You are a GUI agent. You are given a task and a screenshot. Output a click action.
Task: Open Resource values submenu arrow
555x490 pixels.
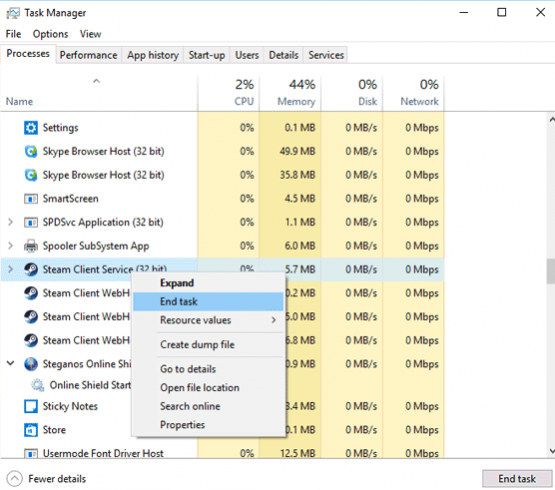(274, 320)
